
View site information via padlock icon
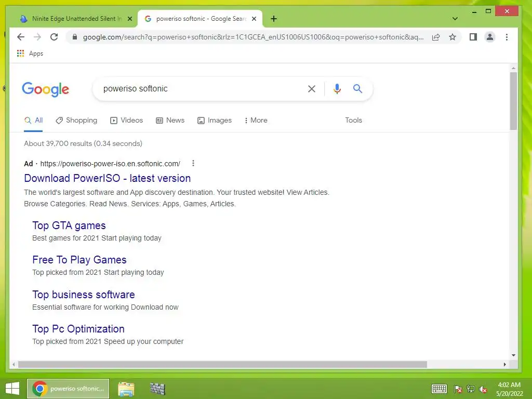(75, 37)
